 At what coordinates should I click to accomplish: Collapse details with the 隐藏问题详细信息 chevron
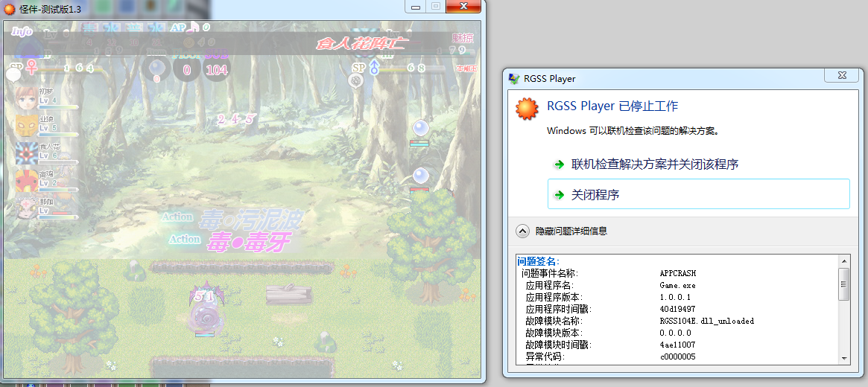point(522,231)
